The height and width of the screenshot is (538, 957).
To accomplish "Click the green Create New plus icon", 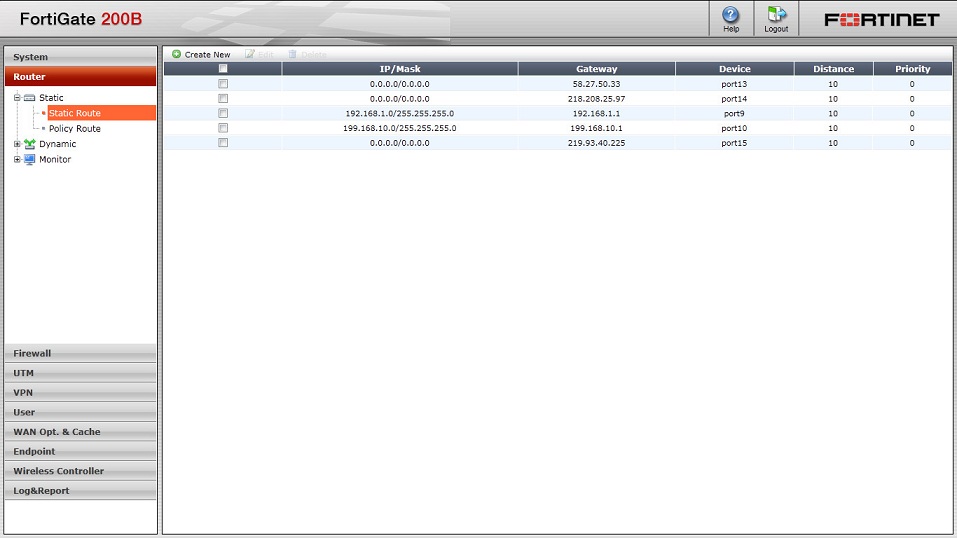I will tap(176, 54).
